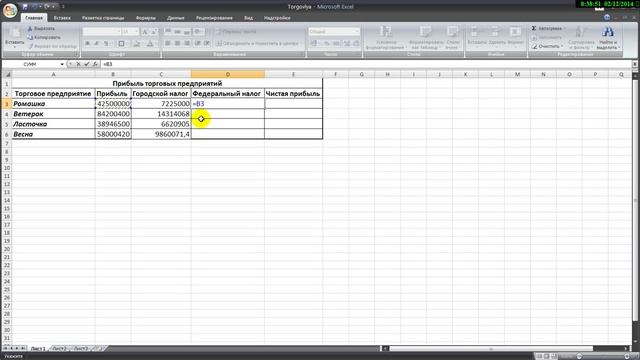Click Копировать (Copy) icon
Screen dimensions: 640x360
tap(44, 37)
